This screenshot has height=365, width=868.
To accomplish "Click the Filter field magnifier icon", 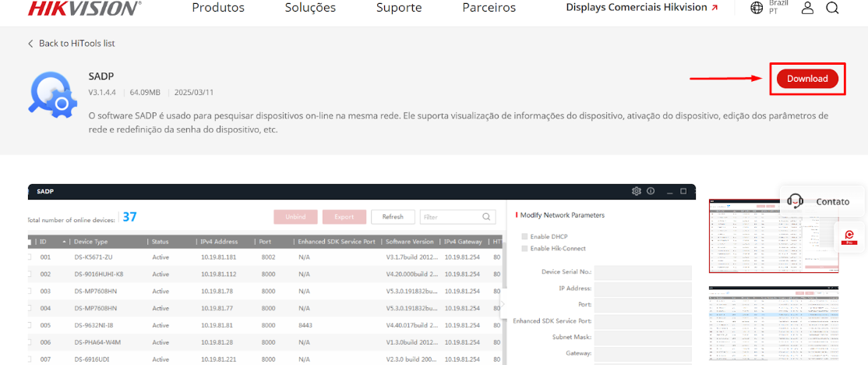I will 486,217.
